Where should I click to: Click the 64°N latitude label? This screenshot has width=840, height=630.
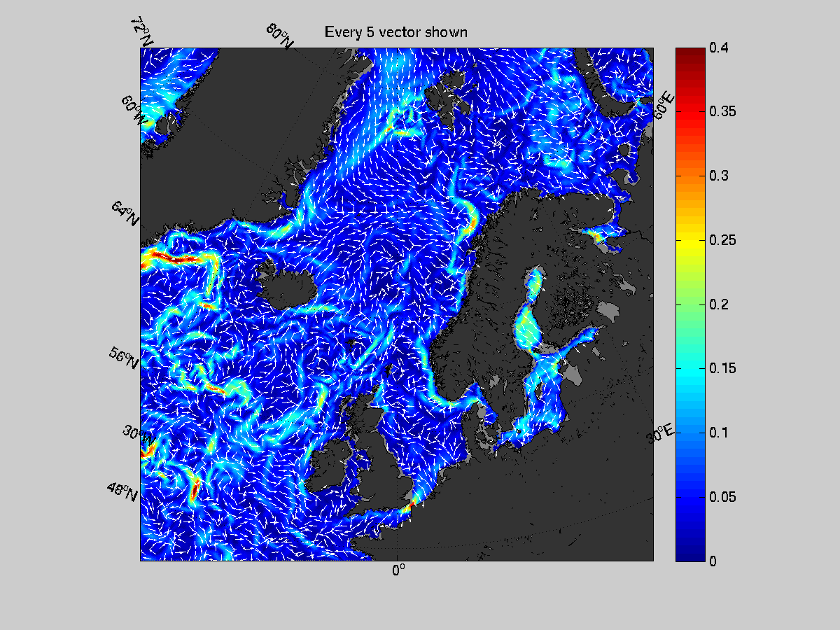pos(125,213)
